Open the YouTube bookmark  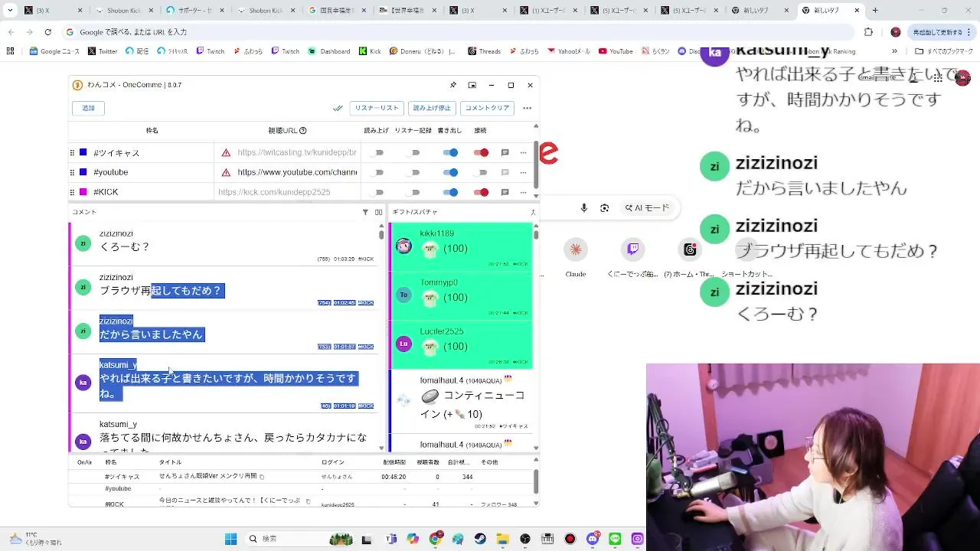point(616,51)
